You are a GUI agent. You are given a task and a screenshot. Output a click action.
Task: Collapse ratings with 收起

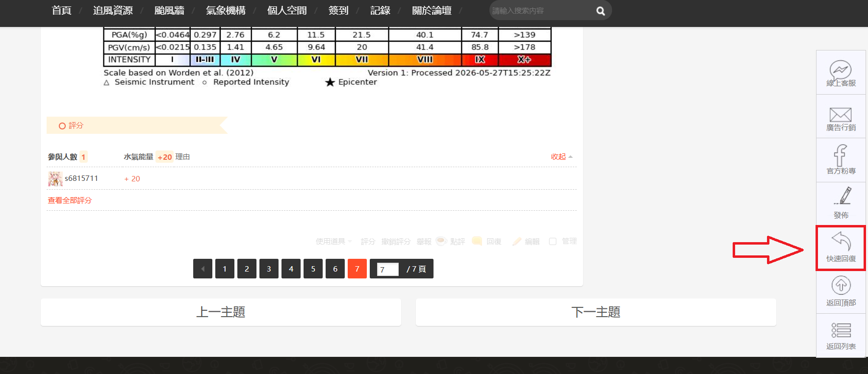[x=562, y=157]
